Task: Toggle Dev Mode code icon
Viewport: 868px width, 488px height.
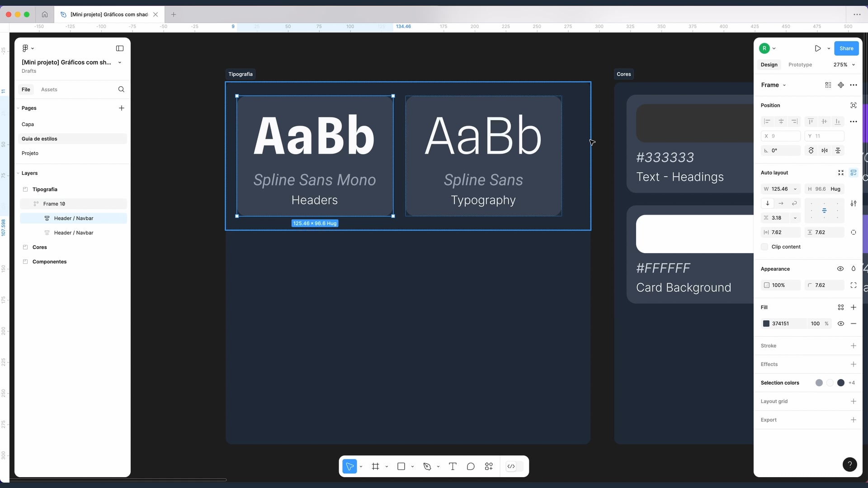Action: click(x=511, y=466)
